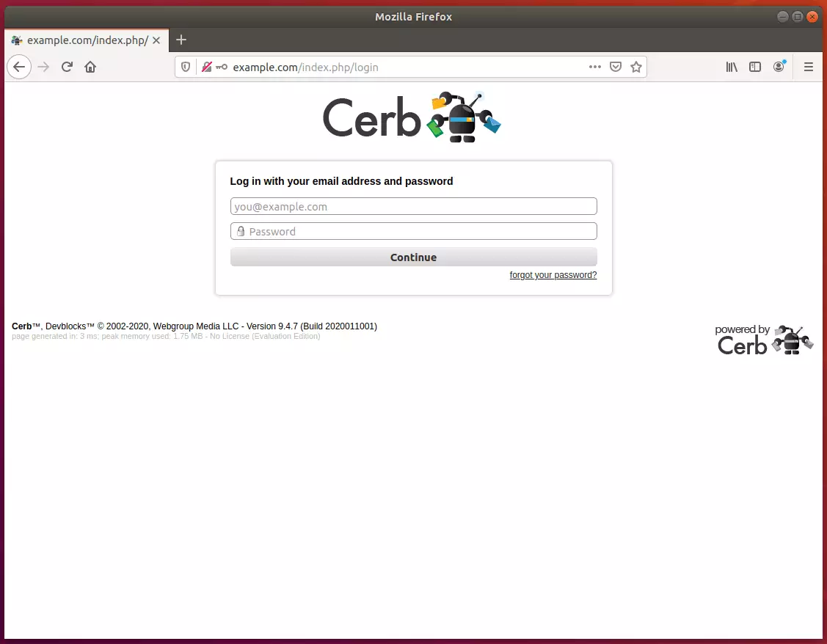827x644 pixels.
Task: Minimize the Firefox window
Action: click(x=783, y=17)
